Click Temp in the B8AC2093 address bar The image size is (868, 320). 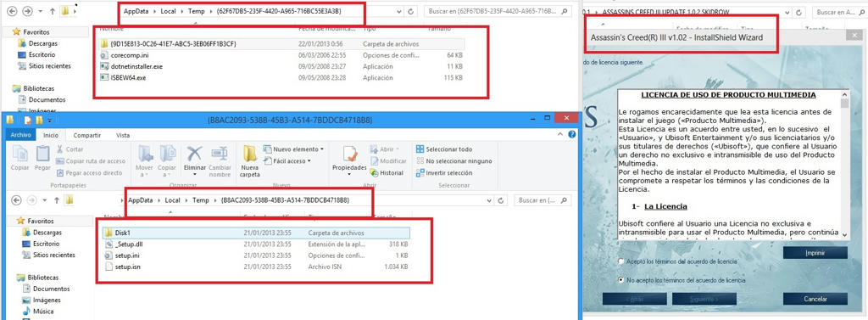pyautogui.click(x=200, y=200)
